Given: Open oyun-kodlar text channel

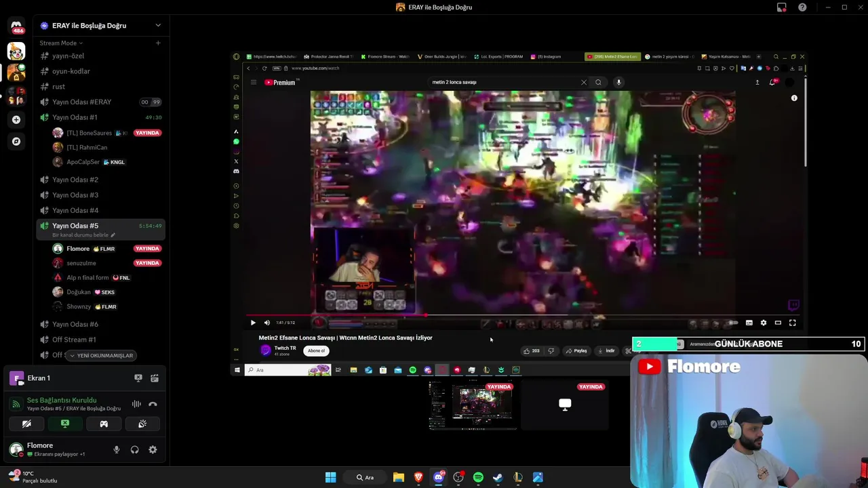Looking at the screenshot, I should 100,71.
